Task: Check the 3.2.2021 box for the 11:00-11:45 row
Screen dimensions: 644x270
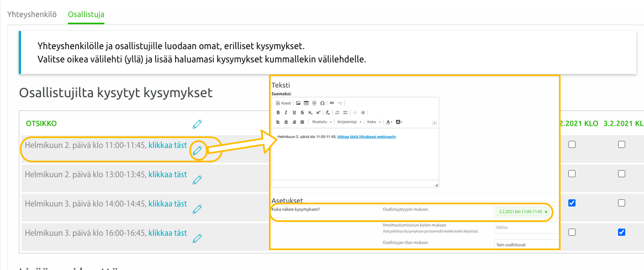Action: coord(622,145)
